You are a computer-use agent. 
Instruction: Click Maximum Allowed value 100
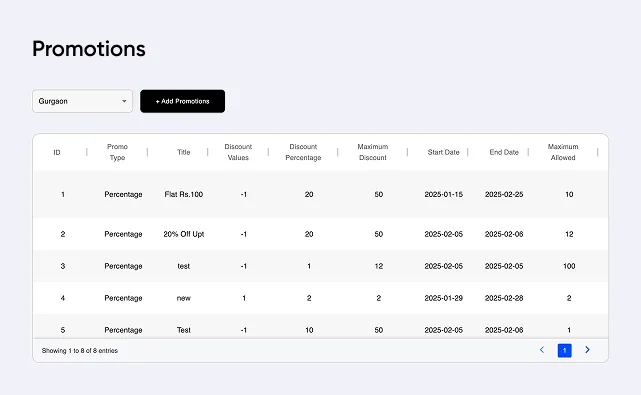pos(569,266)
